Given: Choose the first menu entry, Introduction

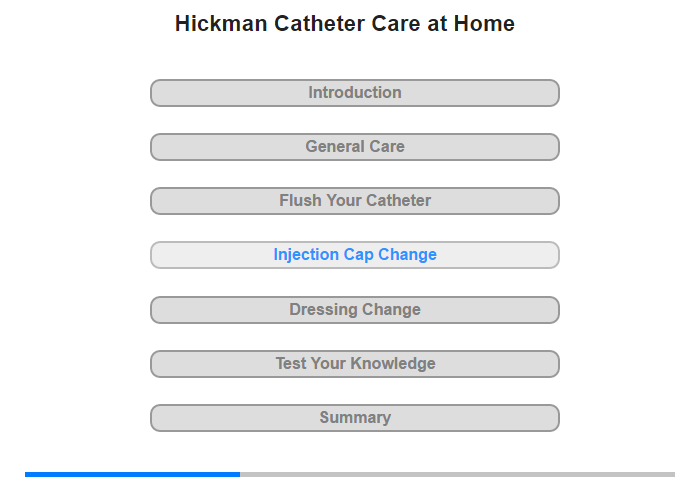Looking at the screenshot, I should [x=355, y=93].
